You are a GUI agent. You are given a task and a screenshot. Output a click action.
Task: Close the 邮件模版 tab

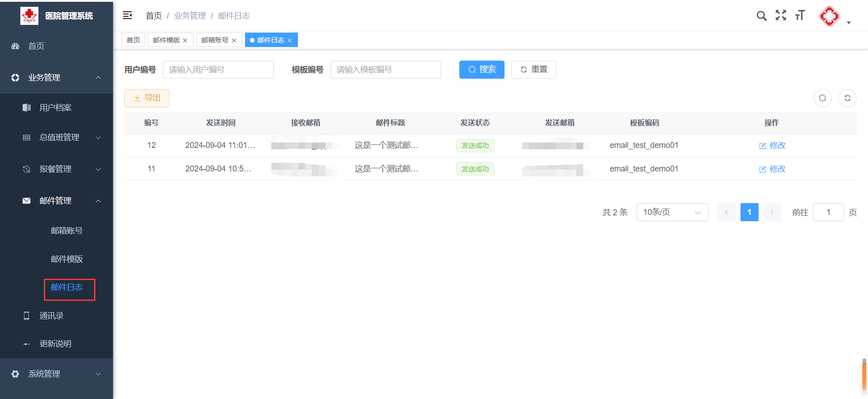coord(185,41)
